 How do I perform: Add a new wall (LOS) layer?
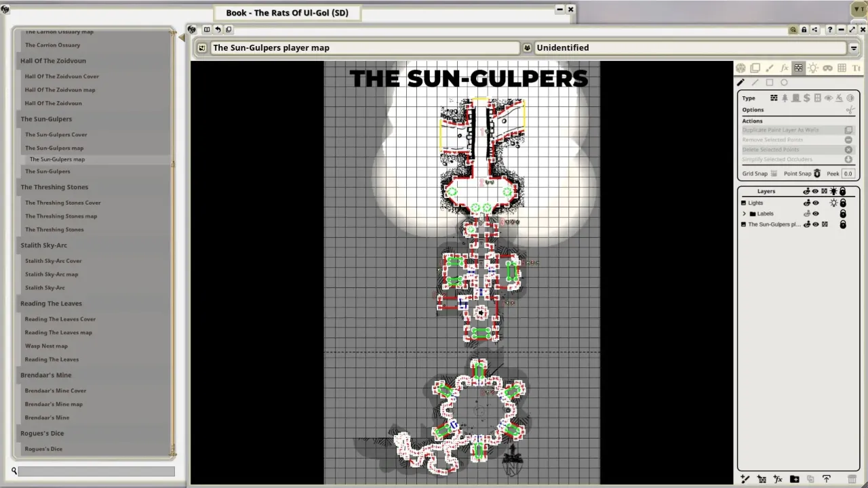point(762,479)
